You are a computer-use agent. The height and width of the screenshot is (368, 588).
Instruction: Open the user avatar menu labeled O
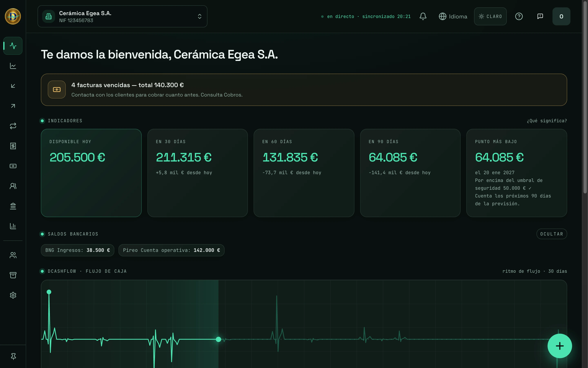pos(561,16)
